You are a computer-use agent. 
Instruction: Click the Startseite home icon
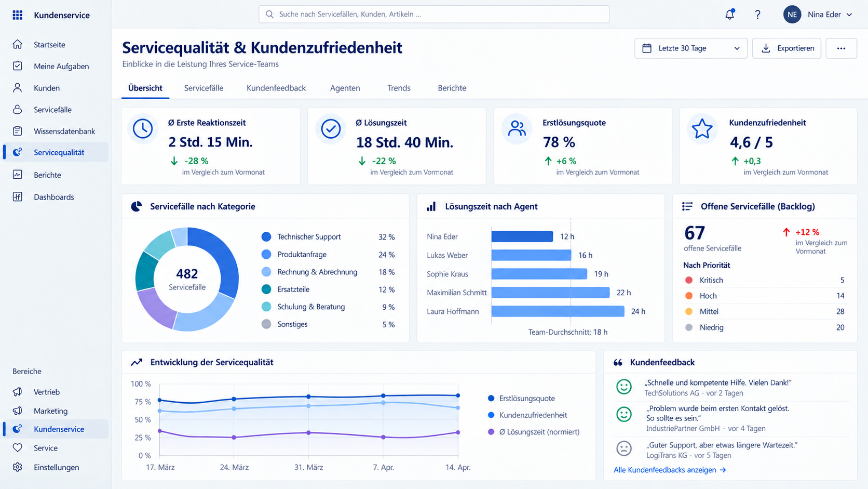click(x=18, y=45)
